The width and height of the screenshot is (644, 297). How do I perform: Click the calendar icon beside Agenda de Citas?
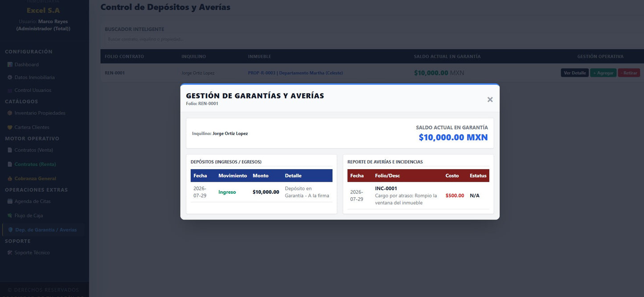click(x=10, y=201)
